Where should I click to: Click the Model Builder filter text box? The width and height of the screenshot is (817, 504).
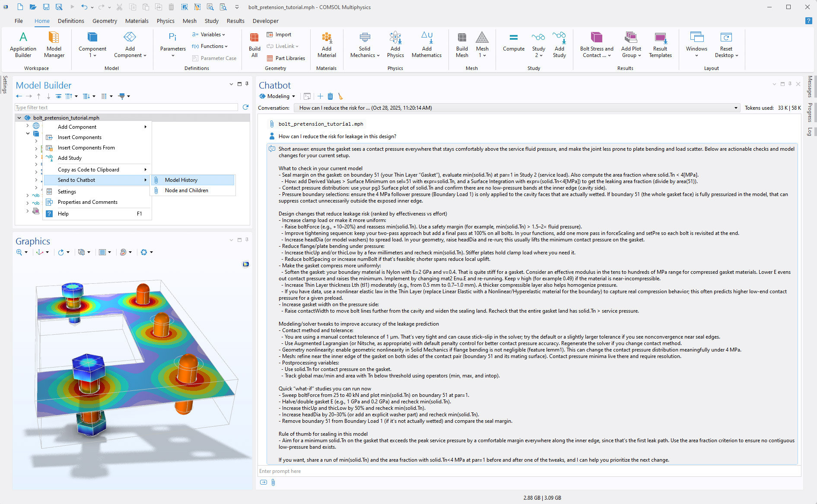(x=126, y=108)
